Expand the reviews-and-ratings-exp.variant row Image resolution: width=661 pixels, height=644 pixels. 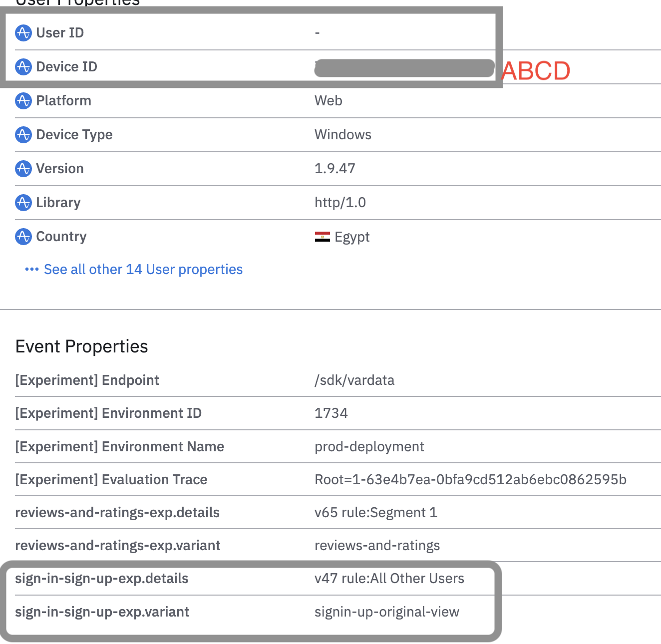pos(118,545)
